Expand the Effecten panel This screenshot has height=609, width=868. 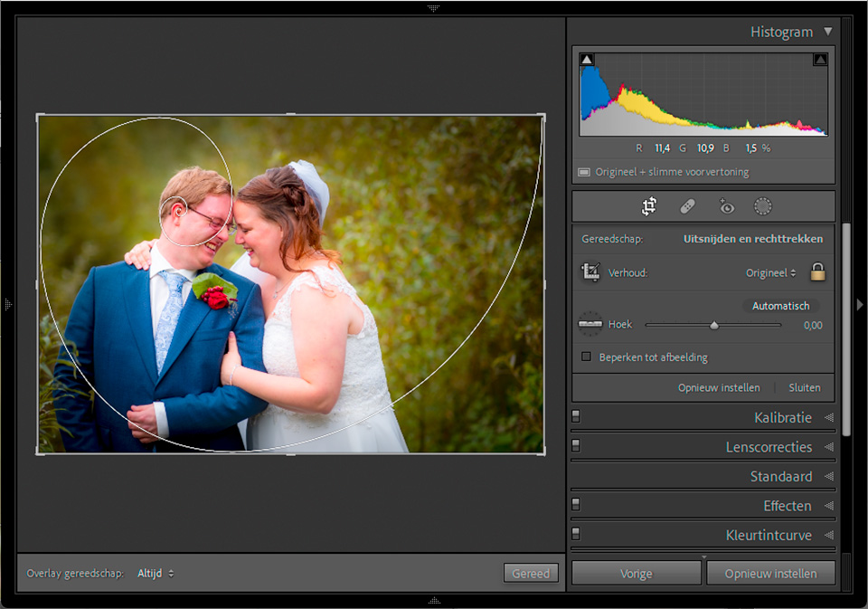coord(829,505)
